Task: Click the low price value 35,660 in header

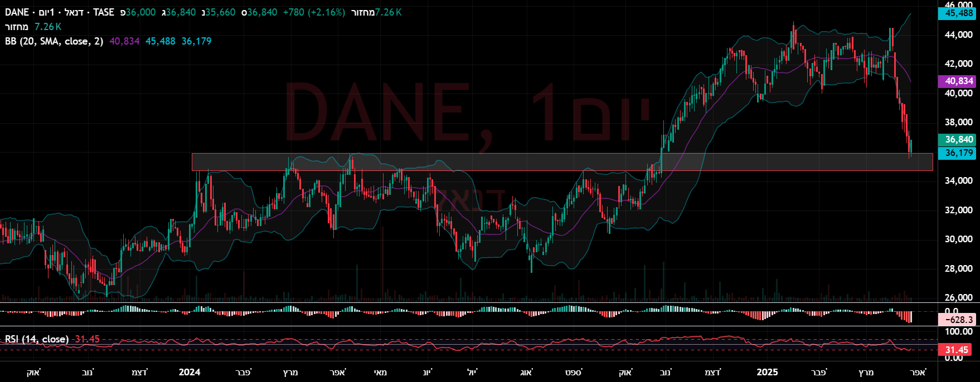Action: pyautogui.click(x=220, y=12)
